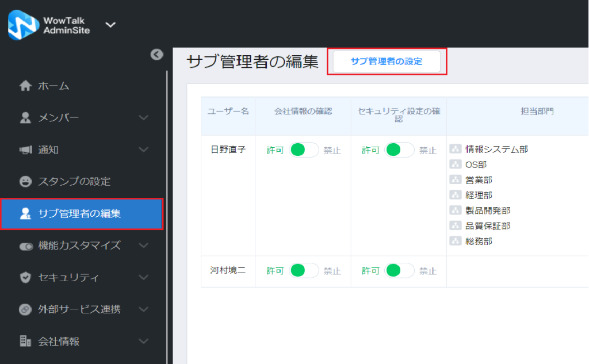Click the member person icon
This screenshot has width=589, height=364.
click(25, 117)
